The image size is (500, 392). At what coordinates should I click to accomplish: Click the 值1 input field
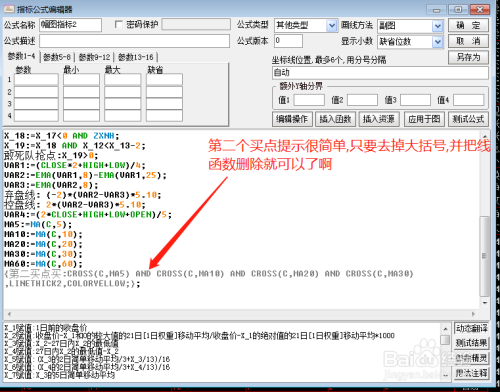click(309, 100)
